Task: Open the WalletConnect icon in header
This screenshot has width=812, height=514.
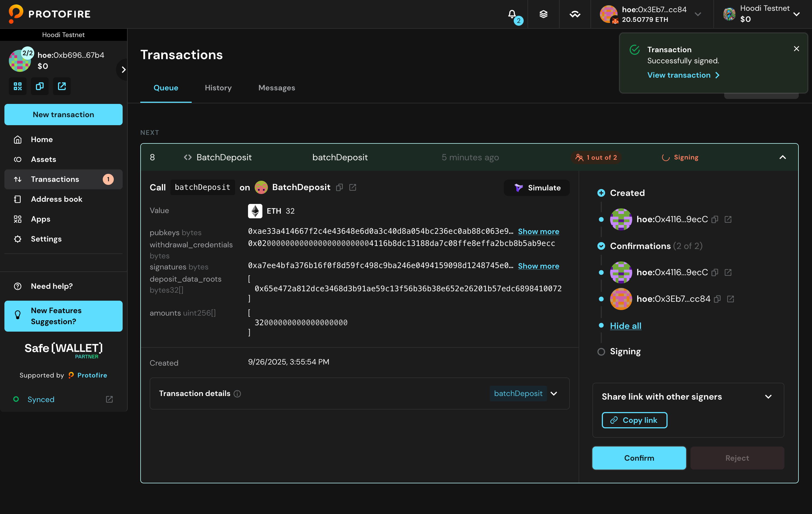Action: (574, 14)
